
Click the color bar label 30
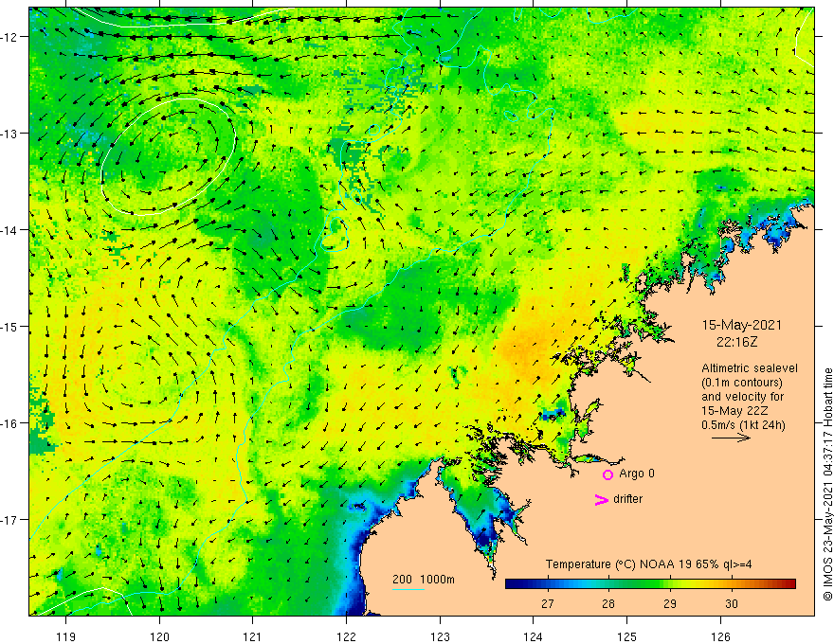pyautogui.click(x=732, y=603)
